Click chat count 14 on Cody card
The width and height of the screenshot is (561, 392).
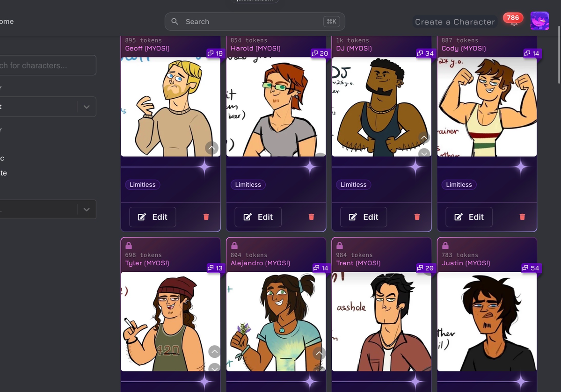pyautogui.click(x=532, y=53)
